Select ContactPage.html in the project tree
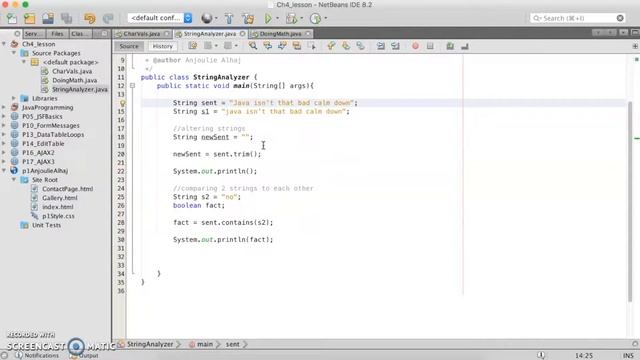640x360 pixels. pos(67,189)
